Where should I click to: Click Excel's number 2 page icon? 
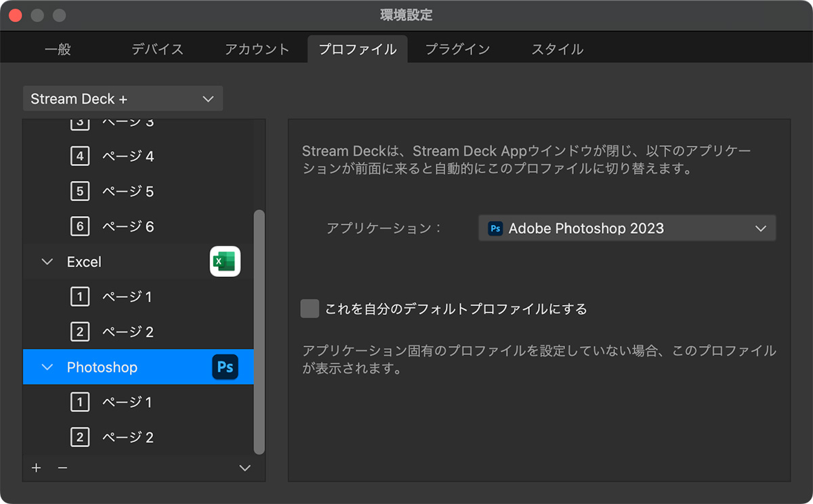[x=80, y=332]
